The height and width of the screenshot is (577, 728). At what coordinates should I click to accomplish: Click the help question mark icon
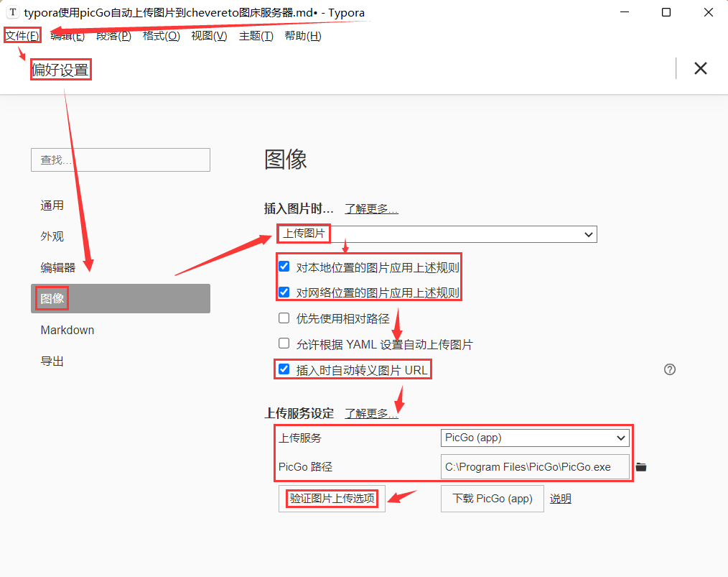click(670, 369)
